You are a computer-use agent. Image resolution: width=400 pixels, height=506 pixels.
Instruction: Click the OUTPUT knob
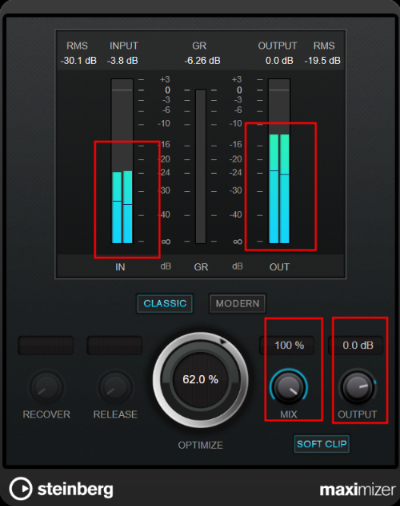click(357, 387)
